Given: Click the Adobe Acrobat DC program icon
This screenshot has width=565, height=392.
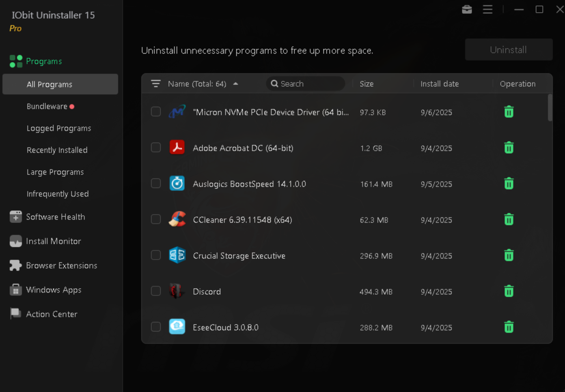Looking at the screenshot, I should [x=177, y=148].
